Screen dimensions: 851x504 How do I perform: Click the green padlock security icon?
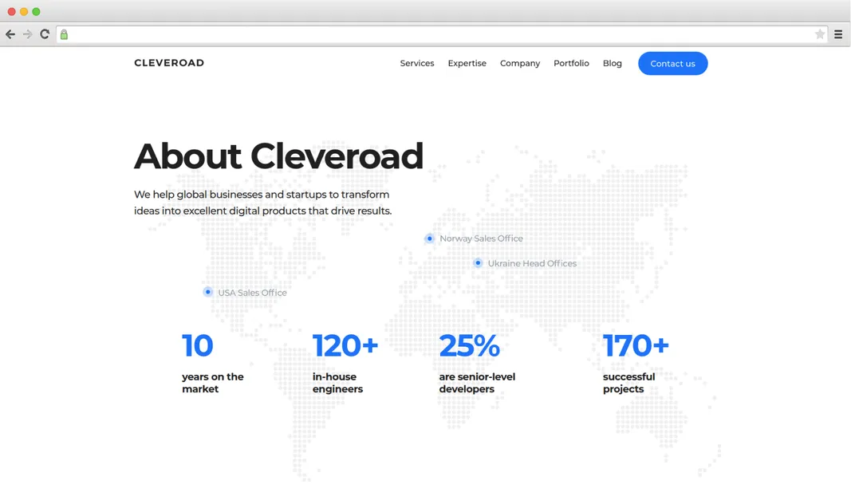click(x=64, y=35)
